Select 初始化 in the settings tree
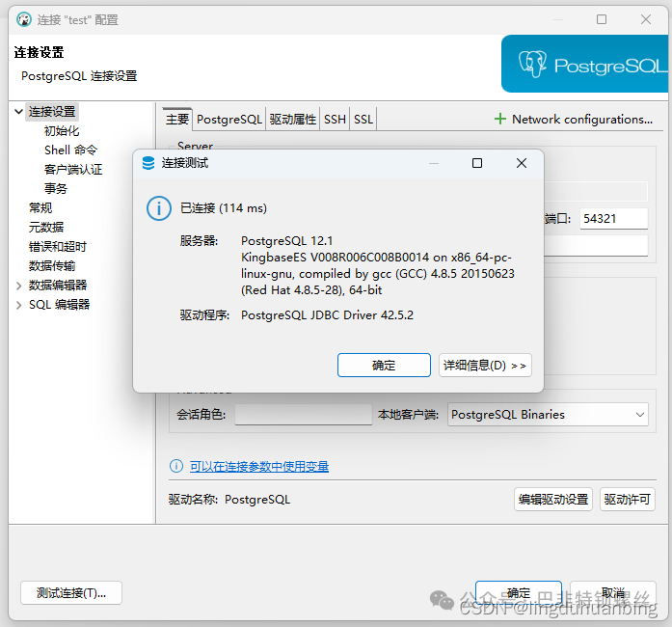The image size is (672, 627). coord(62,131)
